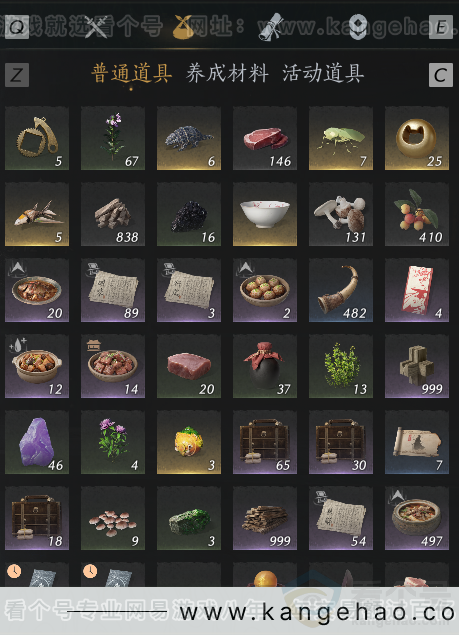Viewport: 459px width, 636px height.
Task: Select the golden bell item with 25
Action: (x=417, y=138)
